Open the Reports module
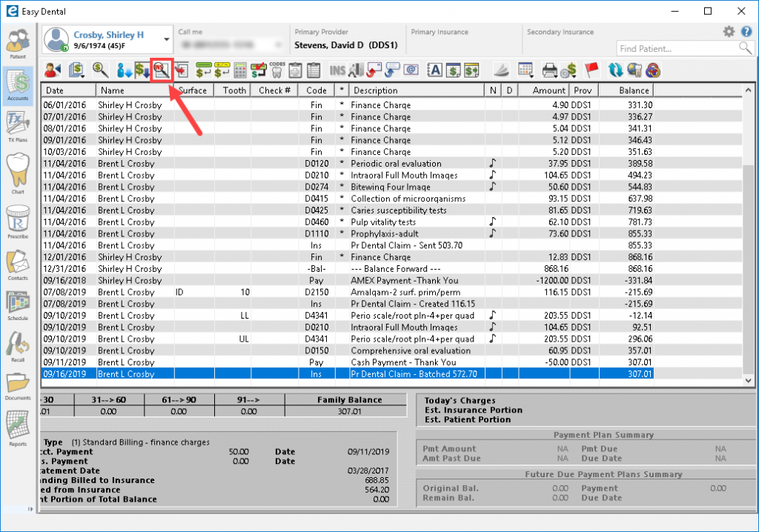Image resolution: width=759 pixels, height=532 pixels. 18,428
